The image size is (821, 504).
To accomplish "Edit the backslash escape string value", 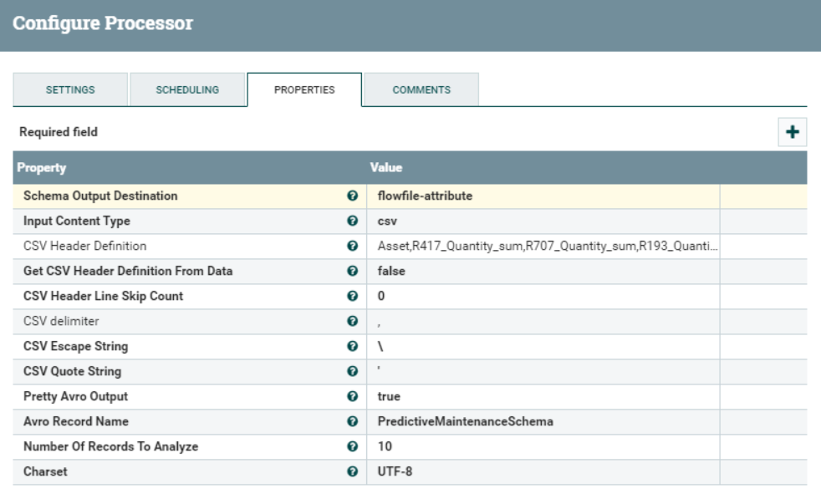I will coord(543,347).
